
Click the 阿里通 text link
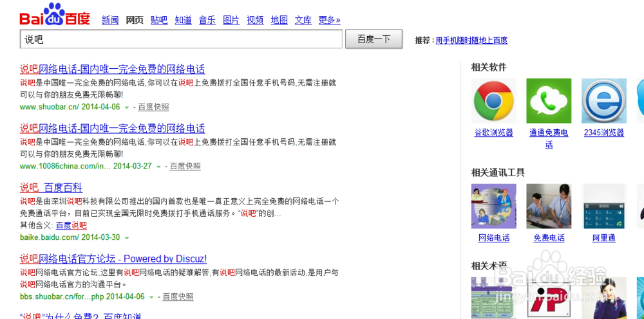click(x=604, y=238)
